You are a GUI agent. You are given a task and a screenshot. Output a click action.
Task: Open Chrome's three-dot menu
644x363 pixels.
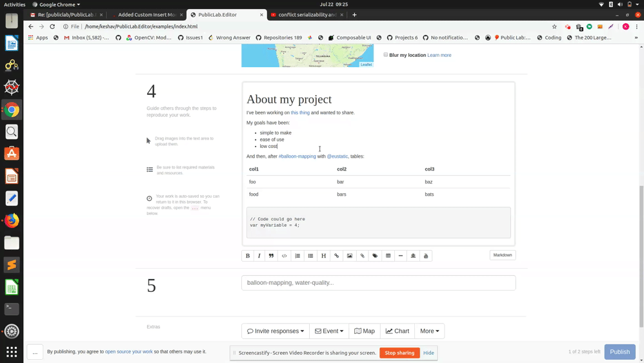[x=637, y=26]
